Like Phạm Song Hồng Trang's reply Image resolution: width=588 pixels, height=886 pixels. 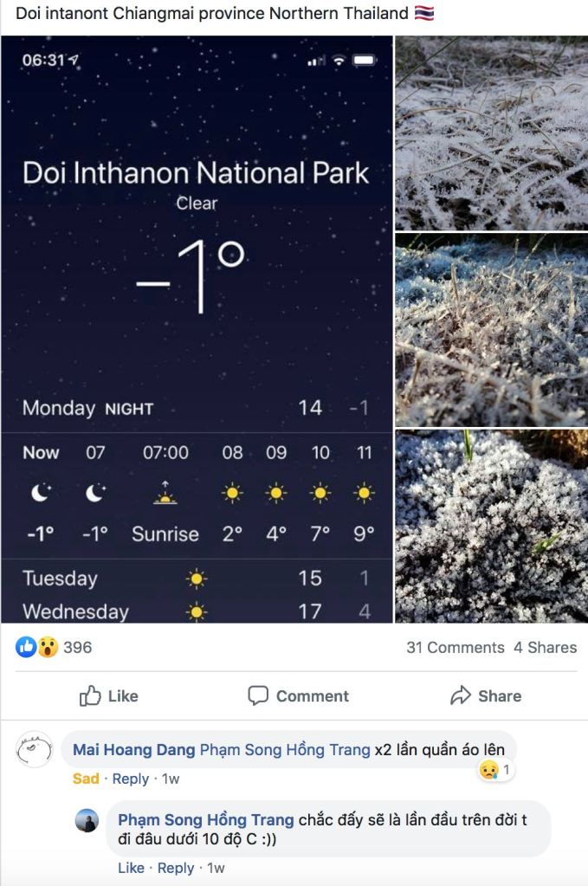[131, 868]
